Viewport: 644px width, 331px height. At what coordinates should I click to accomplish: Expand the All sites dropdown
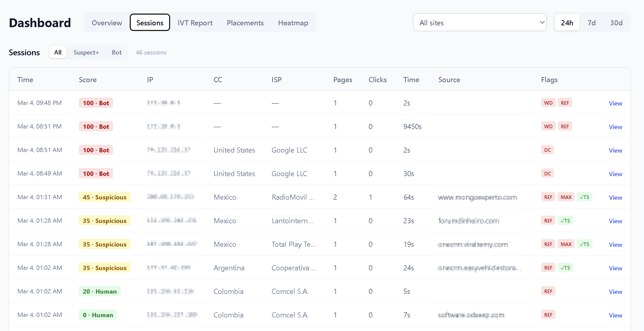[x=480, y=23]
